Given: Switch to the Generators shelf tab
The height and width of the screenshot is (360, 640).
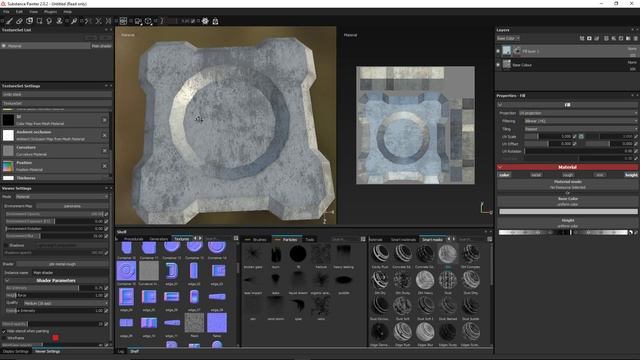Looking at the screenshot, I should point(158,239).
